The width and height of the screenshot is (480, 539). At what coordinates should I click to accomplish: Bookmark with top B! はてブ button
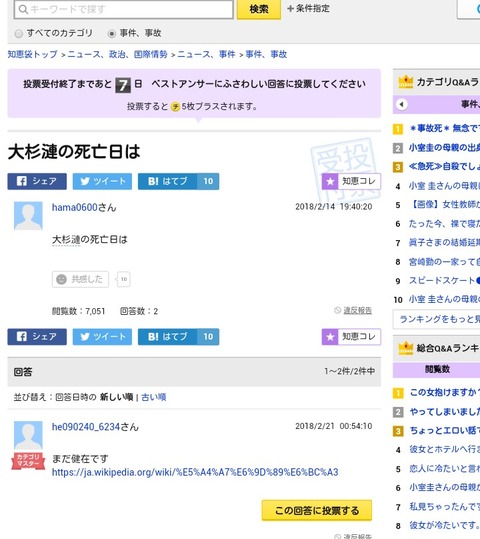tap(178, 181)
